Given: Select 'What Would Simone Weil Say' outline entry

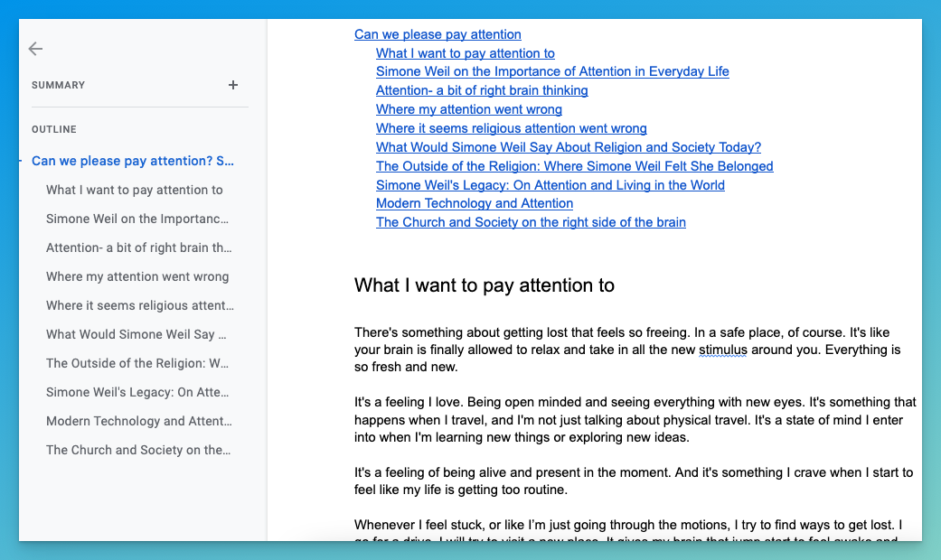Looking at the screenshot, I should [x=136, y=334].
